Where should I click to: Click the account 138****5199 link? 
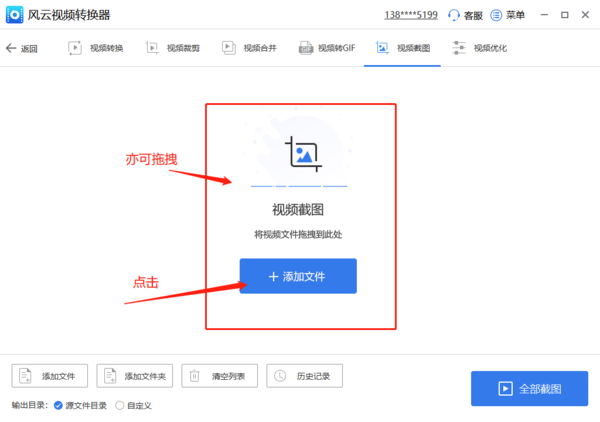(411, 15)
